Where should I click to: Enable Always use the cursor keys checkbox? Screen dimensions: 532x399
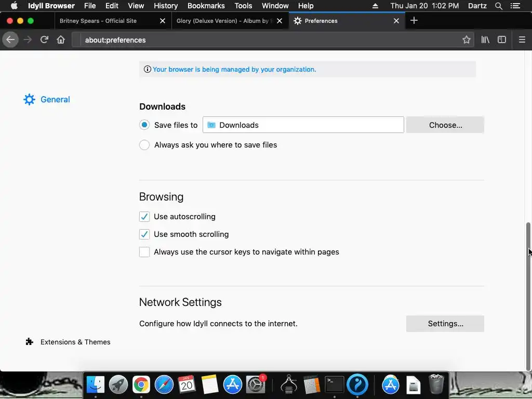[x=144, y=252]
